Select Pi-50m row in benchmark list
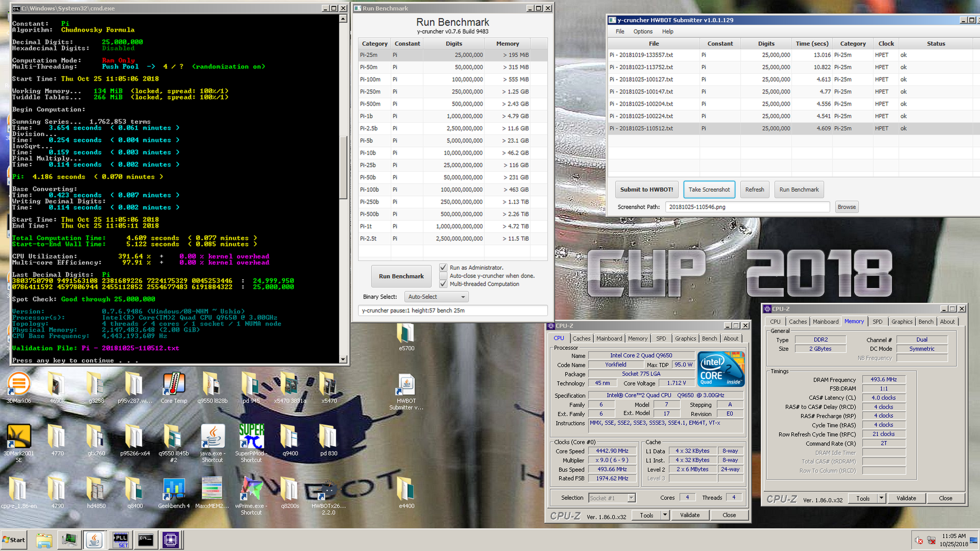This screenshot has height=551, width=980. (453, 67)
